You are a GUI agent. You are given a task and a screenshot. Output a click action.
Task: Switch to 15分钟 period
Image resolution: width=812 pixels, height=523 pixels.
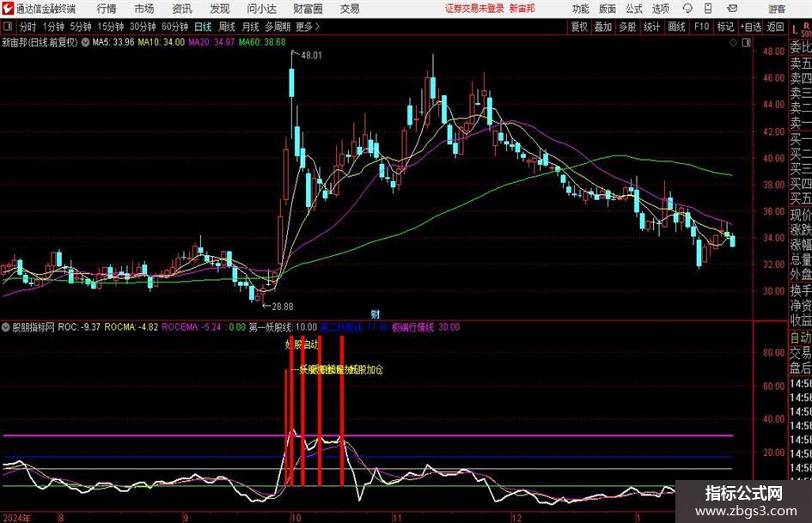point(111,27)
